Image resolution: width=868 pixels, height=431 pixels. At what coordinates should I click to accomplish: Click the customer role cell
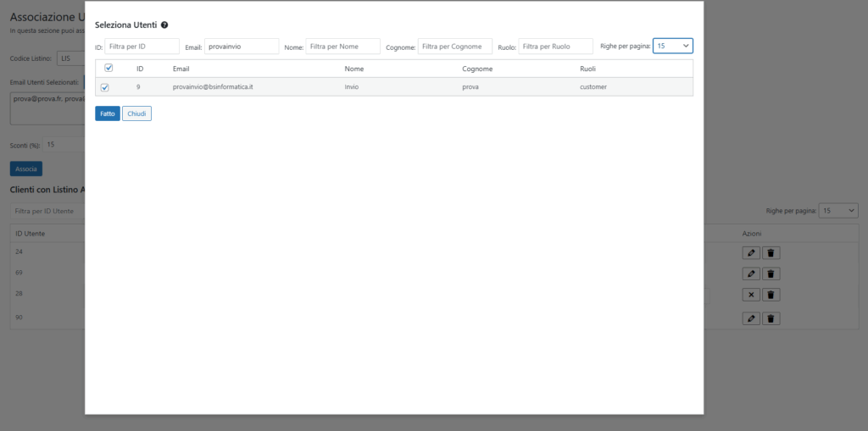593,87
